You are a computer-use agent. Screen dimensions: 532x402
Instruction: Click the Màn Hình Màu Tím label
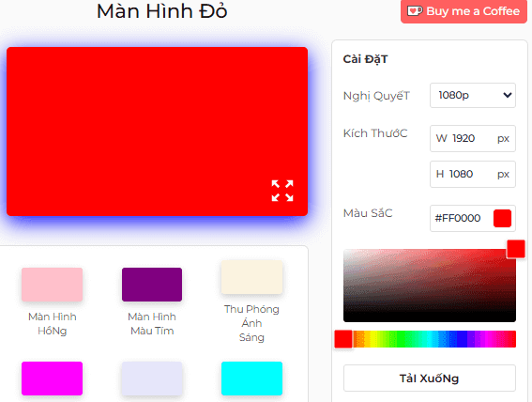pos(152,324)
